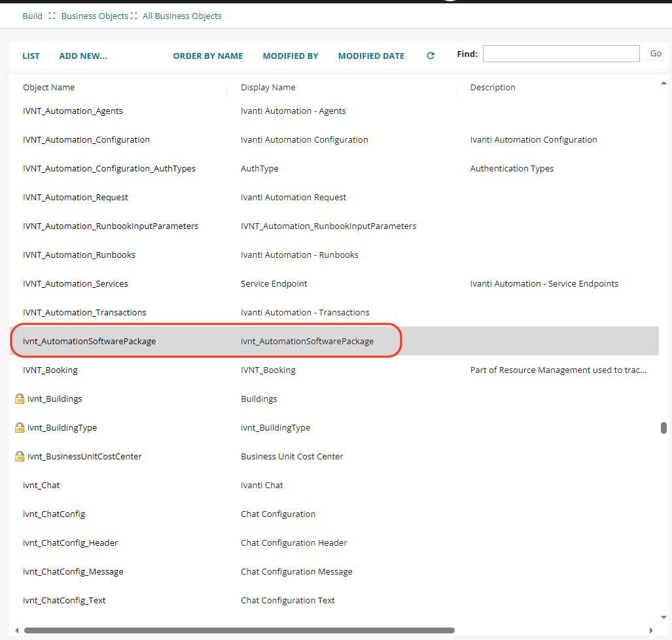This screenshot has height=640, width=672.
Task: Click 'Ivanti Automation - Transactions' display name
Action: pos(305,312)
